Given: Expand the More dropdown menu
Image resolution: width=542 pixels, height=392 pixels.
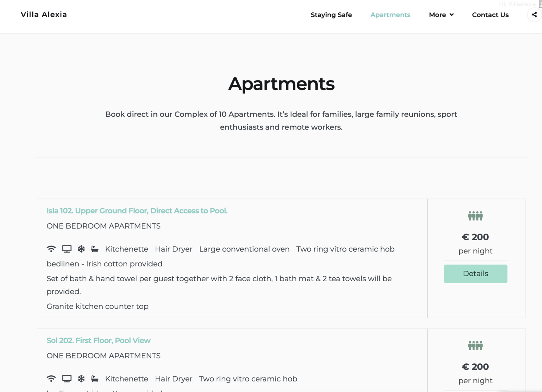Looking at the screenshot, I should click(x=441, y=15).
